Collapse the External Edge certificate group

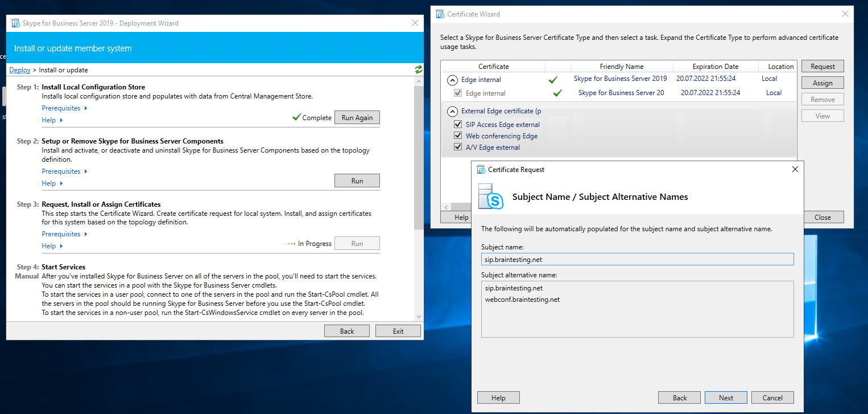452,112
